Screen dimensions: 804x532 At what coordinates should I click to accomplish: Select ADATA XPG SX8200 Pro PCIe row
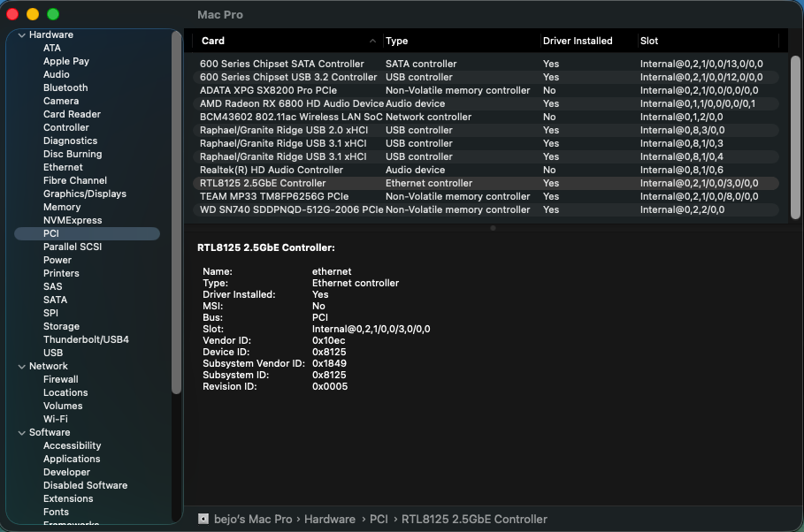point(486,91)
